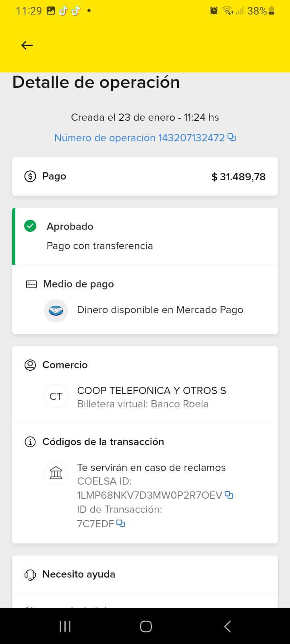Tap the headset help icon
Image resolution: width=290 pixels, height=644 pixels.
30,574
